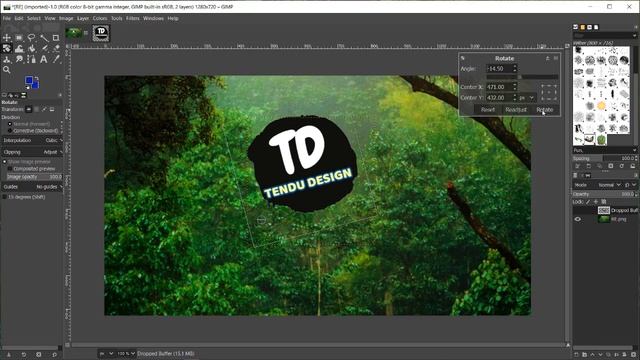Open the brush tag dropdown below thumbnails

[x=604, y=150]
